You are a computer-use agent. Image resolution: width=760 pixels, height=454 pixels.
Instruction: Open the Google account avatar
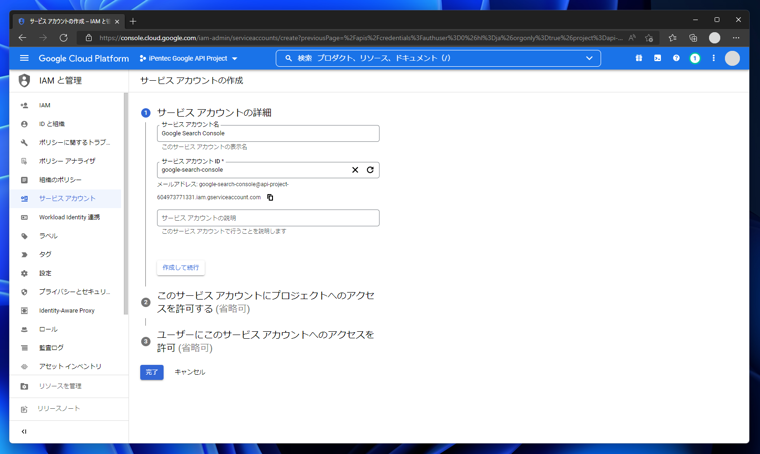coord(732,58)
